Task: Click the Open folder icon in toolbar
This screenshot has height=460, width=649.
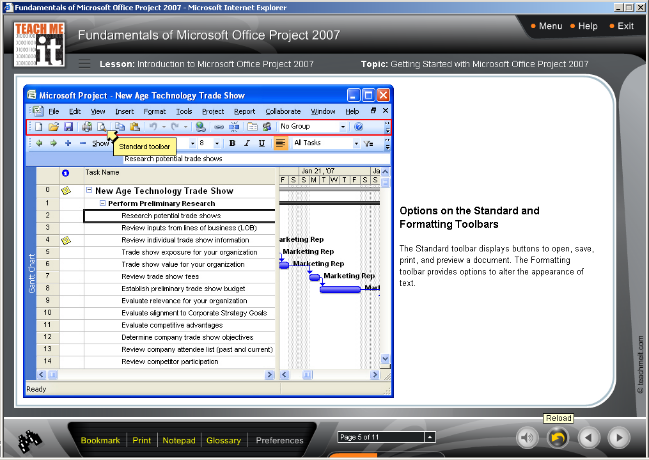Action: [53, 127]
